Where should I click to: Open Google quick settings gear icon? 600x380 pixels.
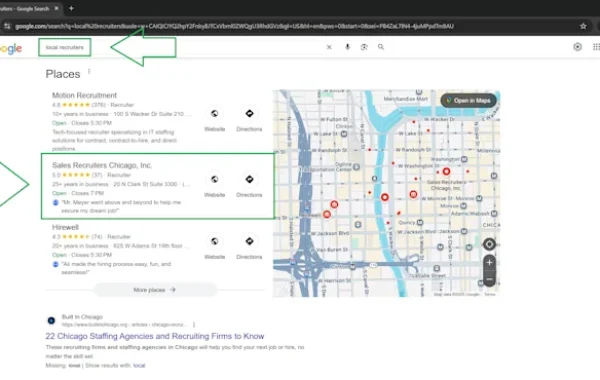[577, 47]
